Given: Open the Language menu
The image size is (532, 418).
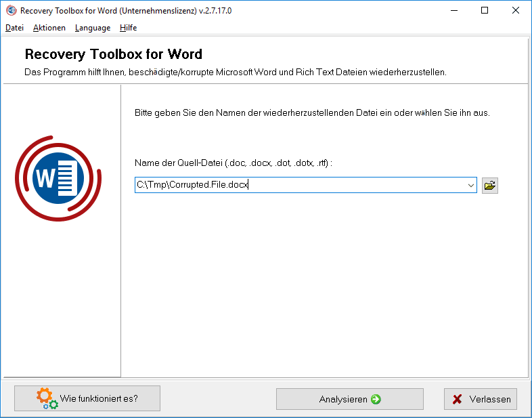Looking at the screenshot, I should tap(93, 28).
